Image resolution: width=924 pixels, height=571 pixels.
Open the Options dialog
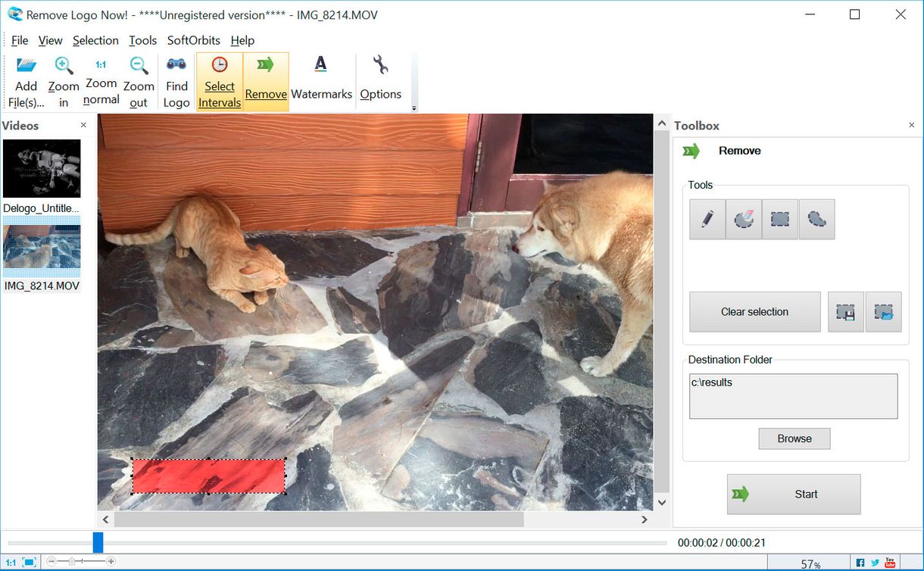(x=381, y=80)
